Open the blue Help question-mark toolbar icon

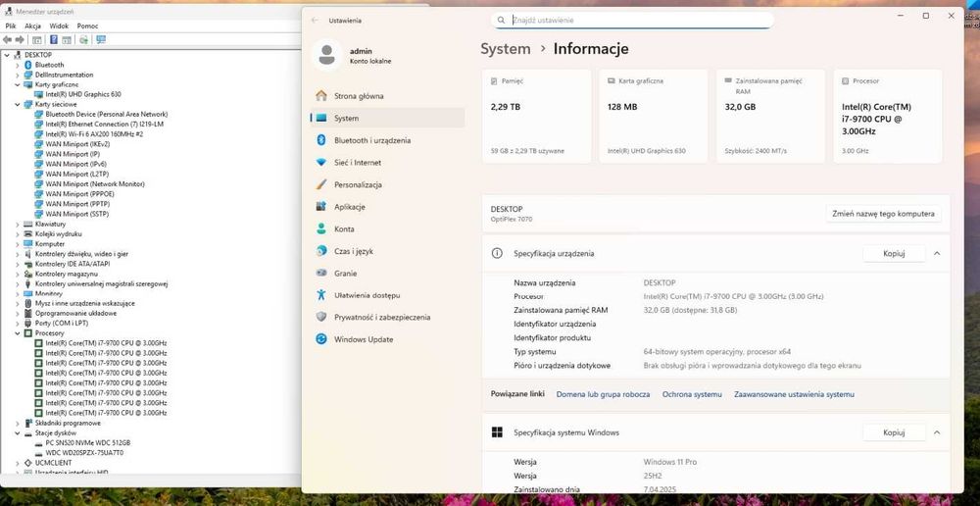pos(54,40)
